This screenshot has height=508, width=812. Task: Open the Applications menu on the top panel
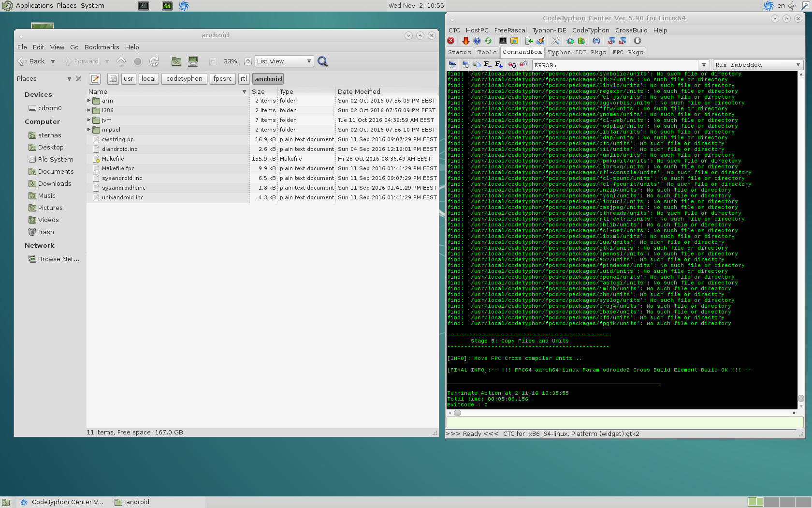point(34,6)
